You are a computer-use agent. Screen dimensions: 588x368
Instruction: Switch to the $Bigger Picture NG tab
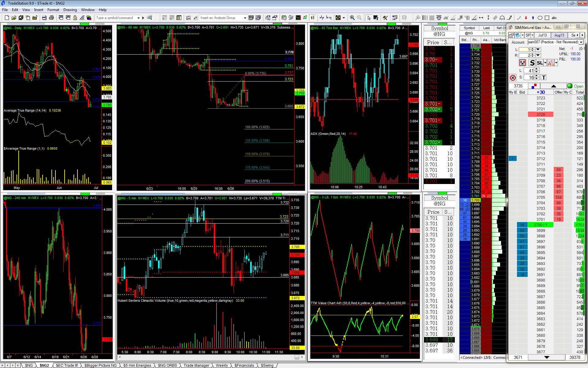point(100,365)
